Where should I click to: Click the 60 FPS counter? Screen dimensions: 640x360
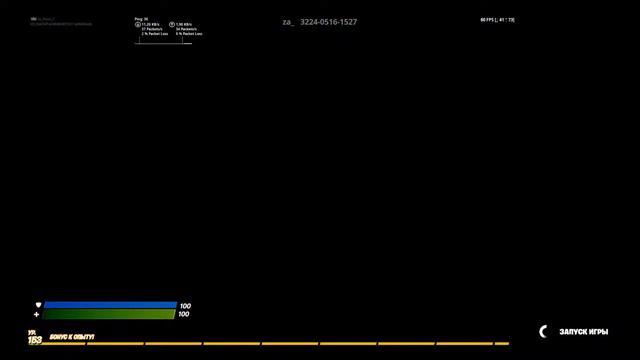[x=497, y=20]
